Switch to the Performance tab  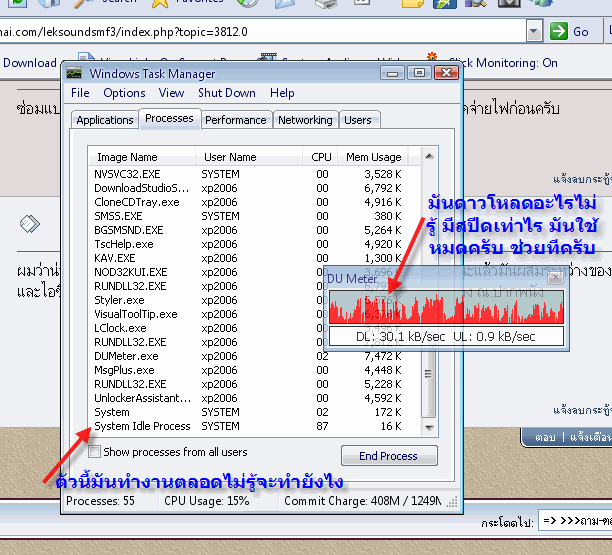(236, 120)
